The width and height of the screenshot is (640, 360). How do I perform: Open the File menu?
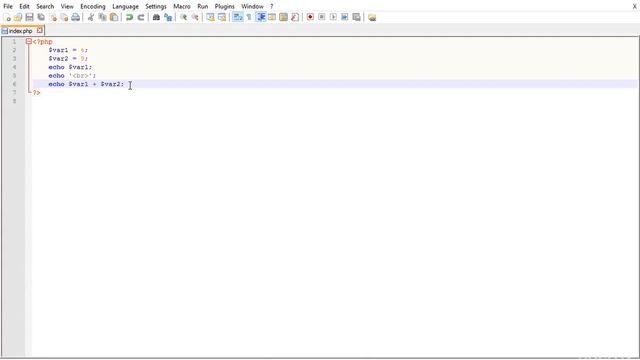tap(8, 6)
